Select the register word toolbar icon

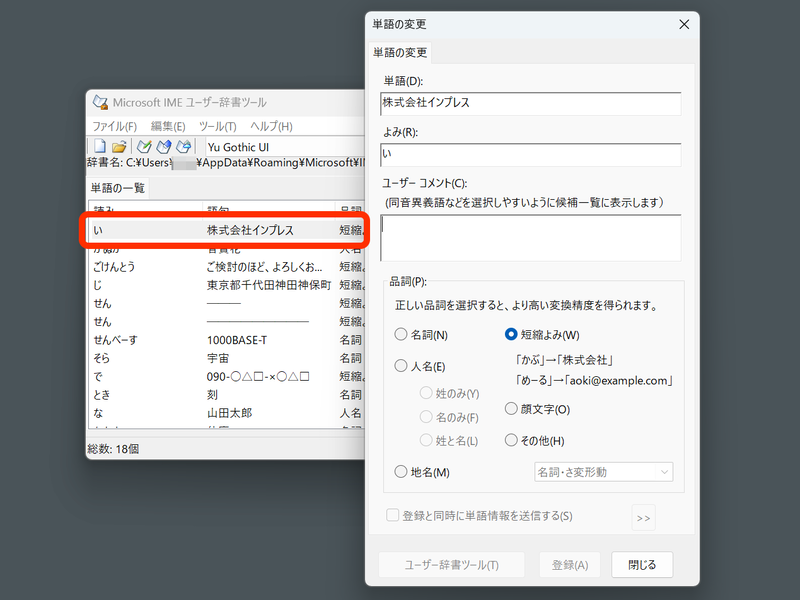click(143, 146)
